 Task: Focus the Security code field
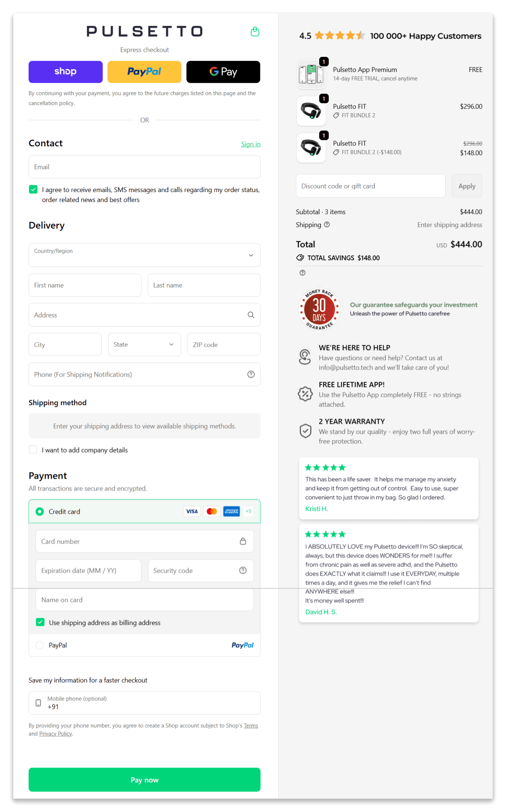point(201,570)
